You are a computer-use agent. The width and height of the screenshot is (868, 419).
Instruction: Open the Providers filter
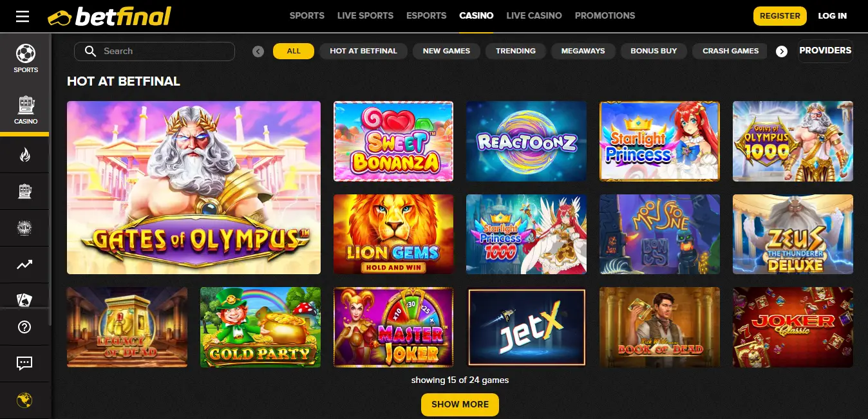tap(825, 50)
